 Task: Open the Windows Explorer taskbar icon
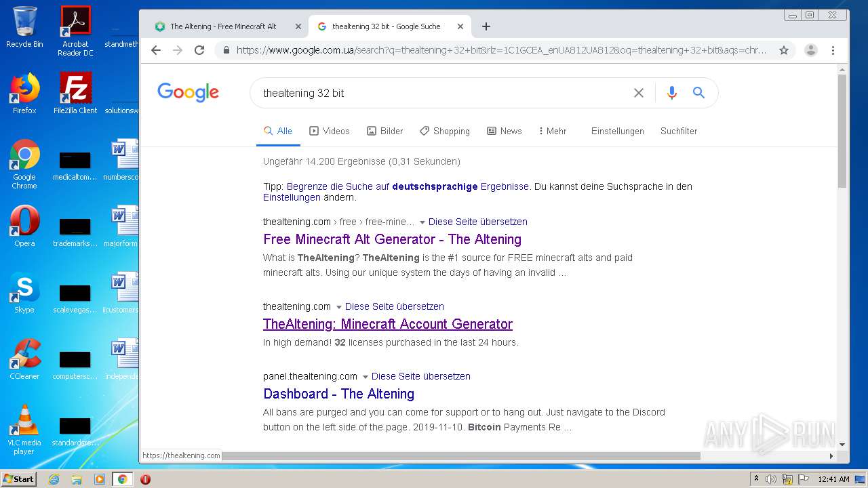coord(77,479)
